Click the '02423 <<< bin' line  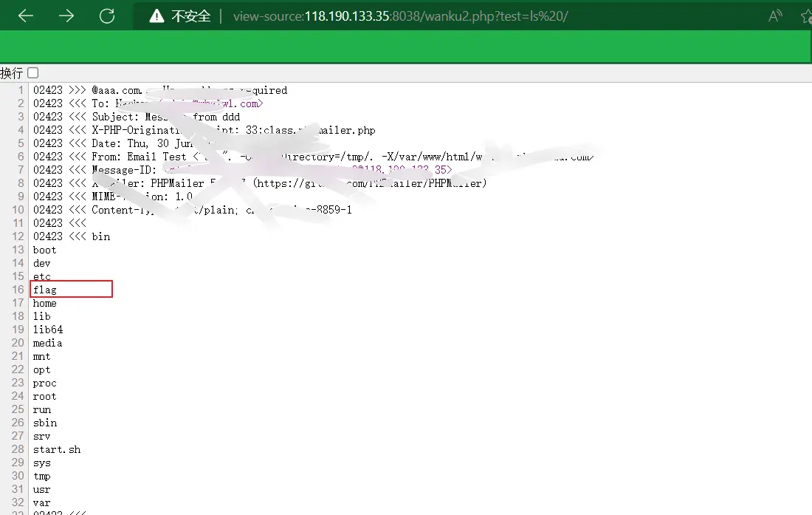(72, 236)
